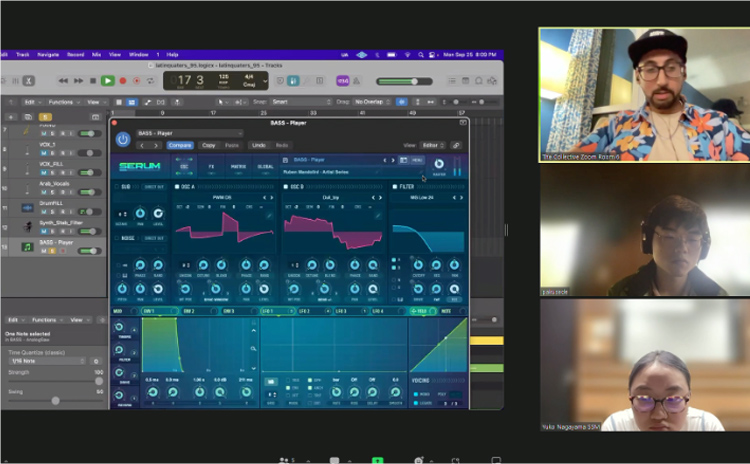Click the Synth_Stab_Filter track icon

pyautogui.click(x=27, y=227)
